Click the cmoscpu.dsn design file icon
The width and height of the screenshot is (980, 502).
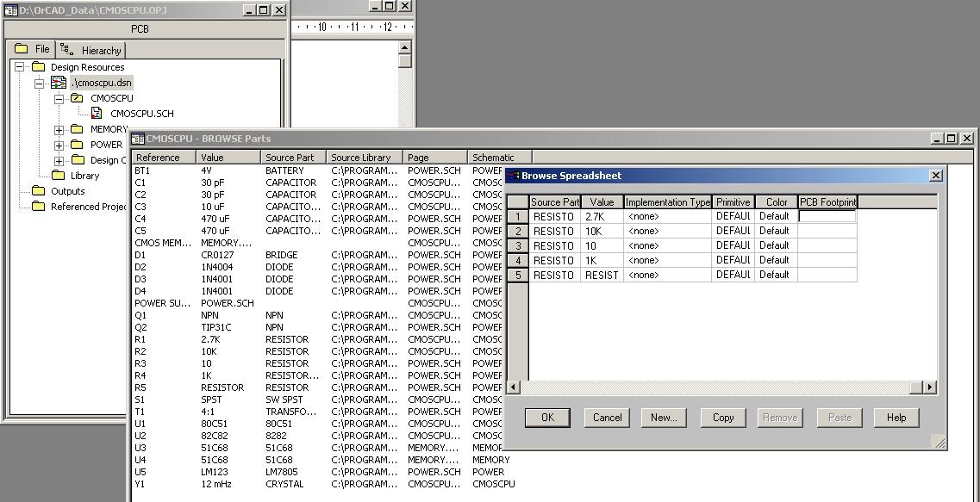tap(59, 83)
